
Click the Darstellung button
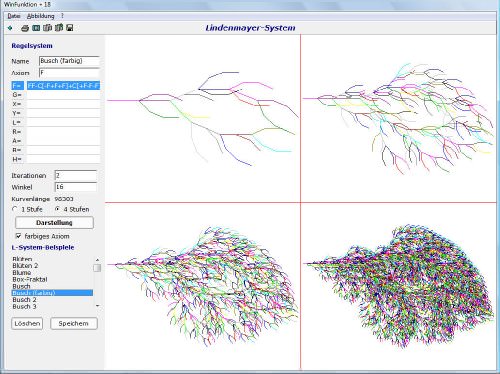pyautogui.click(x=54, y=223)
